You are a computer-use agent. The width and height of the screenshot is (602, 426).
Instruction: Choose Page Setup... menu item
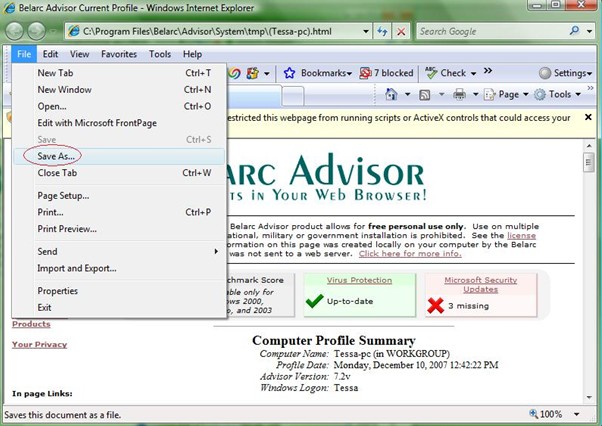click(119, 196)
